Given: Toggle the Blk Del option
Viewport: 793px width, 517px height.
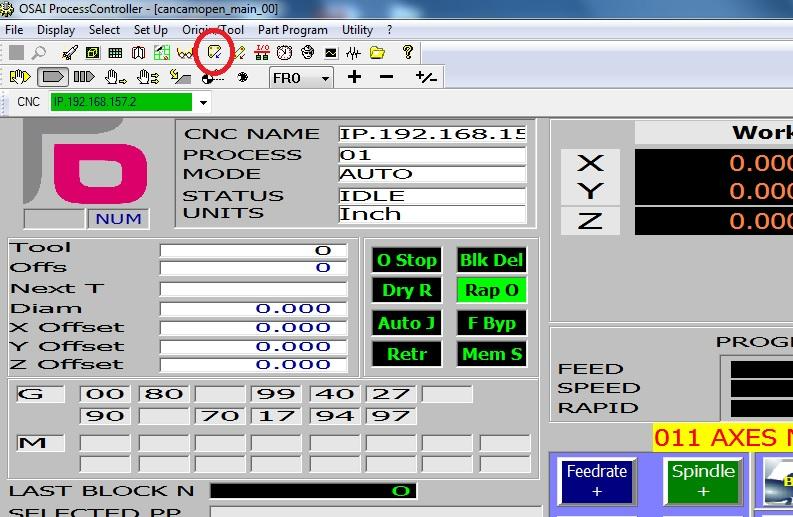Looking at the screenshot, I should pyautogui.click(x=491, y=260).
